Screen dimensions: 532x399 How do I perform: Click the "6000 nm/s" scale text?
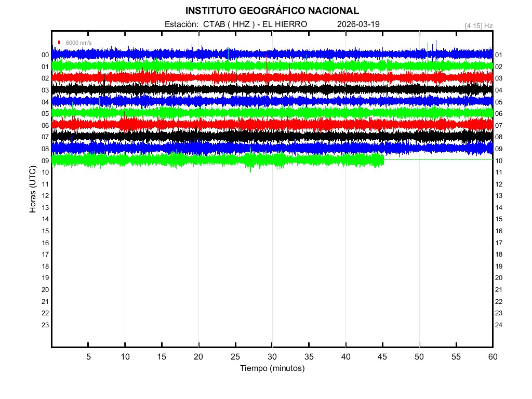pyautogui.click(x=78, y=43)
